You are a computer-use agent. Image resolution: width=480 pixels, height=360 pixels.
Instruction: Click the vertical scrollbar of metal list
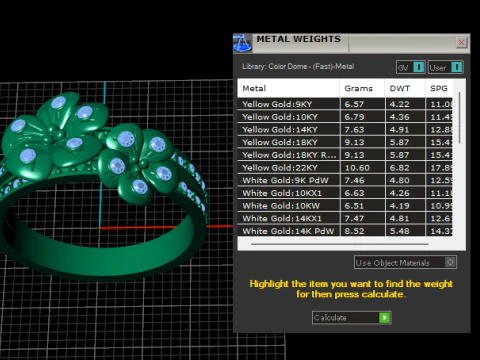pos(460,118)
